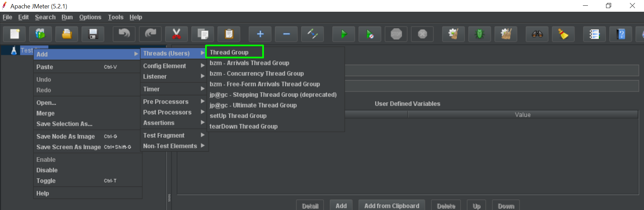
Task: Expand the Test Fragment submenu
Action: pos(174,135)
